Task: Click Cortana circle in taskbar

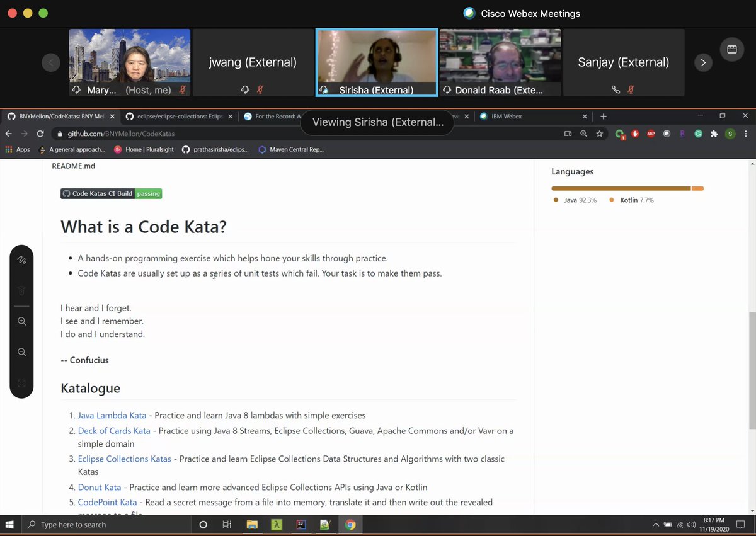Action: click(x=203, y=524)
